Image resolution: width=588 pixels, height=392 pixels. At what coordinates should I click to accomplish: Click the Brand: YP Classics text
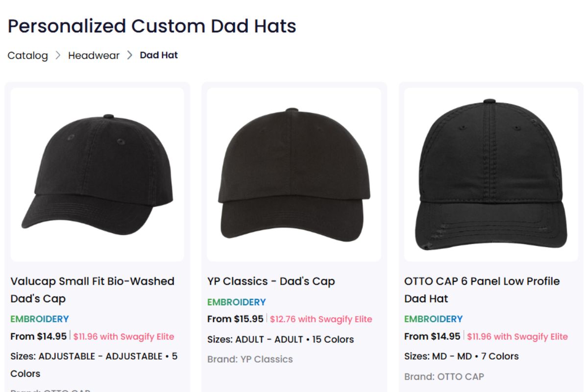point(250,359)
